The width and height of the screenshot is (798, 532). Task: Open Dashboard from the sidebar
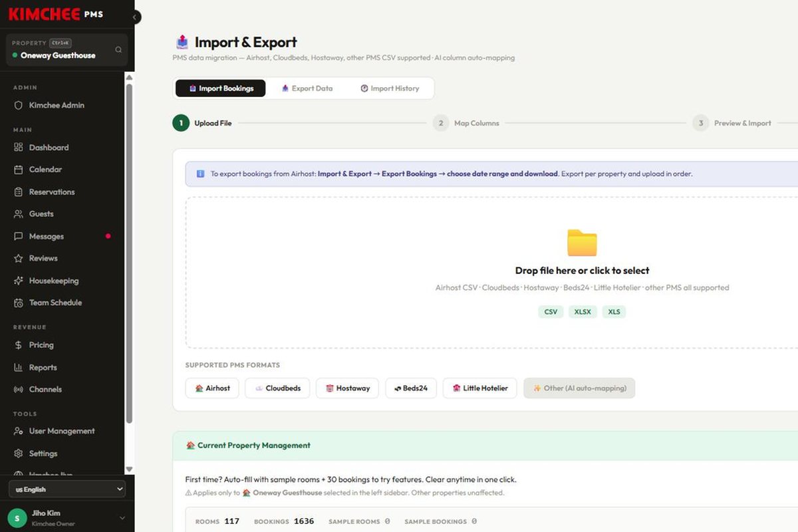click(x=63, y=148)
